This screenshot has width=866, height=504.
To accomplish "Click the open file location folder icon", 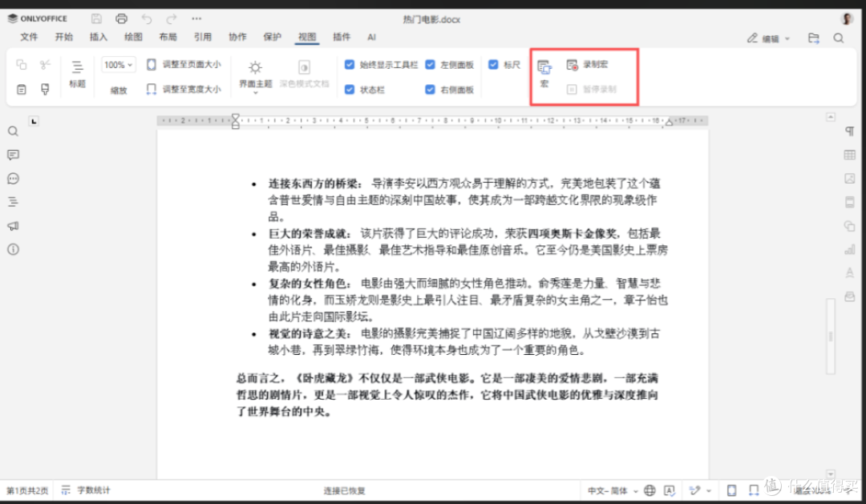I will (814, 38).
